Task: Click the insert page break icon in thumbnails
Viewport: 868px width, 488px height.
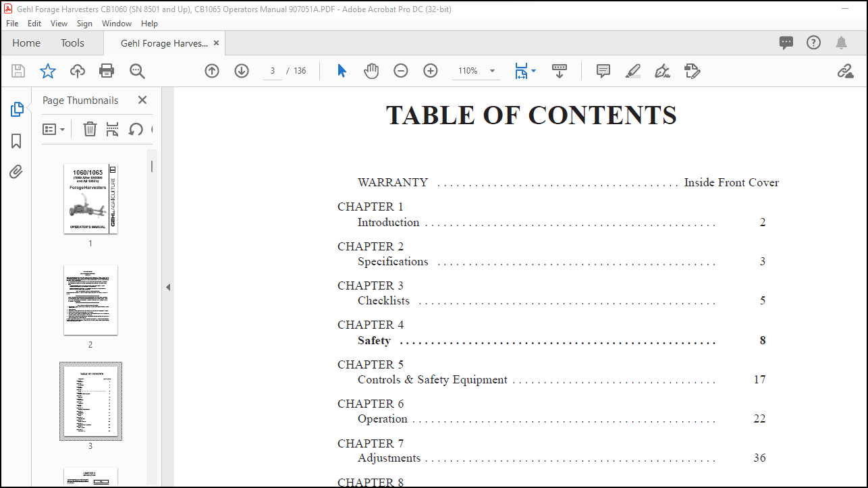Action: coord(113,129)
